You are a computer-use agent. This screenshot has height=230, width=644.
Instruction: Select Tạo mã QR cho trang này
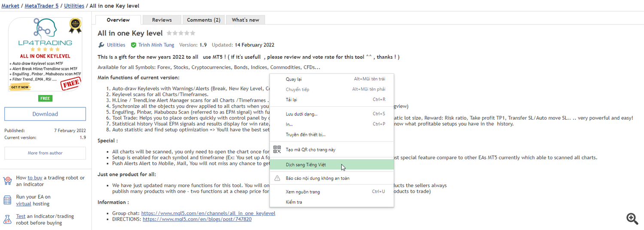click(x=331, y=150)
